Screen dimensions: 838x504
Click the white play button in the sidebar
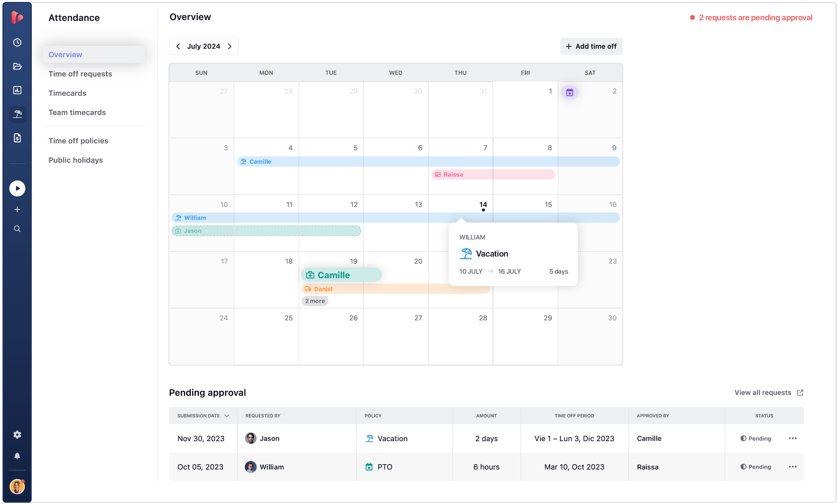tap(17, 188)
